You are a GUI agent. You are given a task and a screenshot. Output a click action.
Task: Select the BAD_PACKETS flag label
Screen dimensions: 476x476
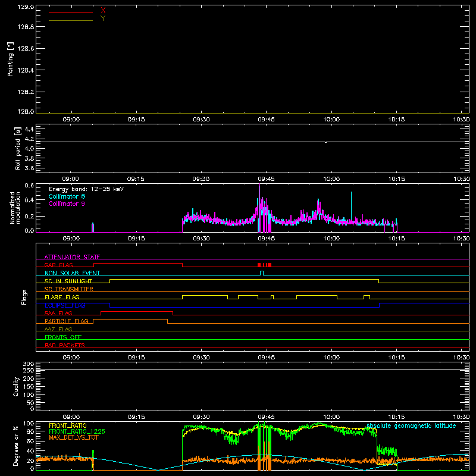tap(65, 345)
